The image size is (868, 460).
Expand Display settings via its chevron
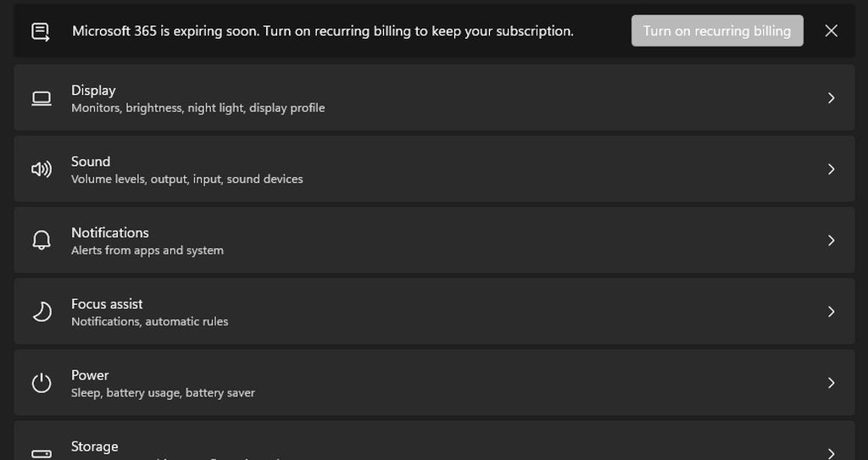click(x=831, y=98)
